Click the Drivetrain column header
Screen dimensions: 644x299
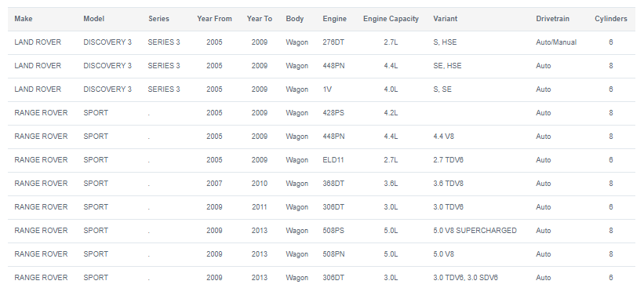552,19
